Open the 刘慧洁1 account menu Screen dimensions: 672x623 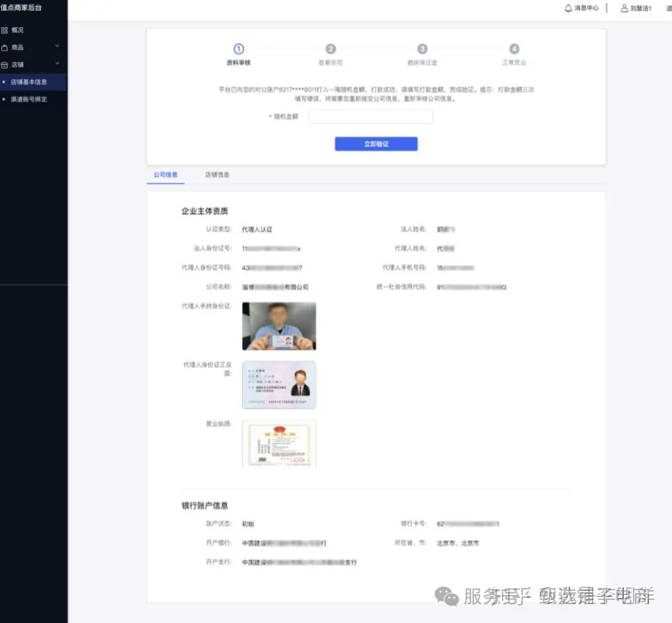coord(641,8)
